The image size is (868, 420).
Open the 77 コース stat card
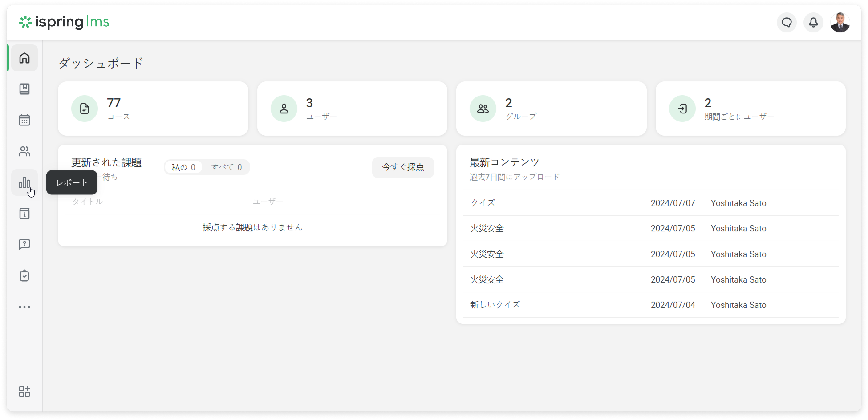click(x=153, y=109)
